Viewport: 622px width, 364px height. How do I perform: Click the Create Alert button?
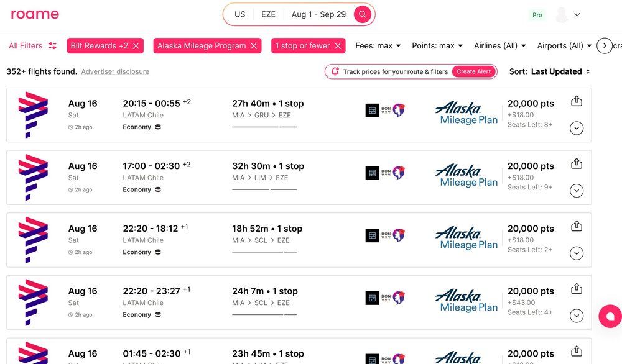(x=473, y=71)
